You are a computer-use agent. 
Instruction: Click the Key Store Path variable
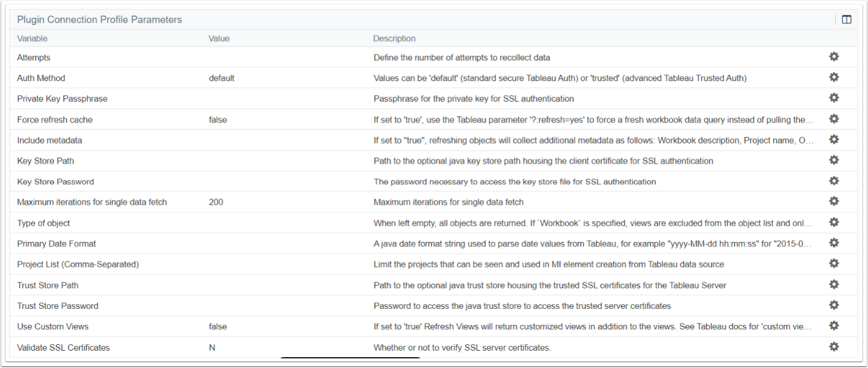pyautogui.click(x=46, y=161)
